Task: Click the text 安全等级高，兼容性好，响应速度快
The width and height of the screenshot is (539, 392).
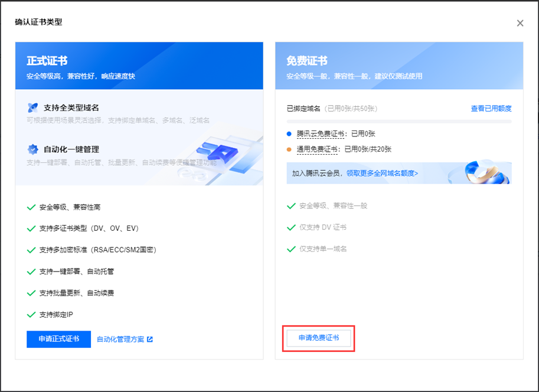Action: click(81, 76)
